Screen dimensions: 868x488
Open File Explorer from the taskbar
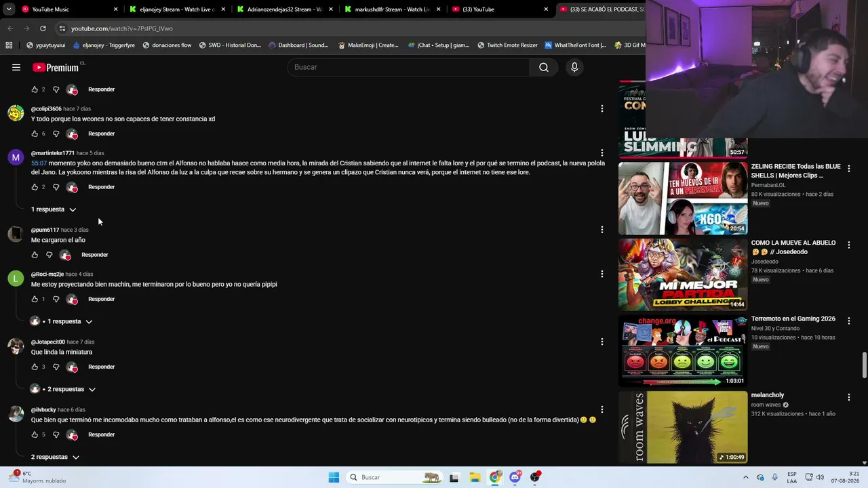click(475, 477)
